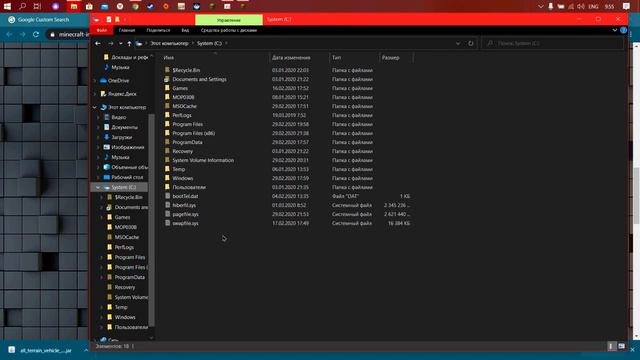Open options chevron beside the .jar download

click(86, 350)
